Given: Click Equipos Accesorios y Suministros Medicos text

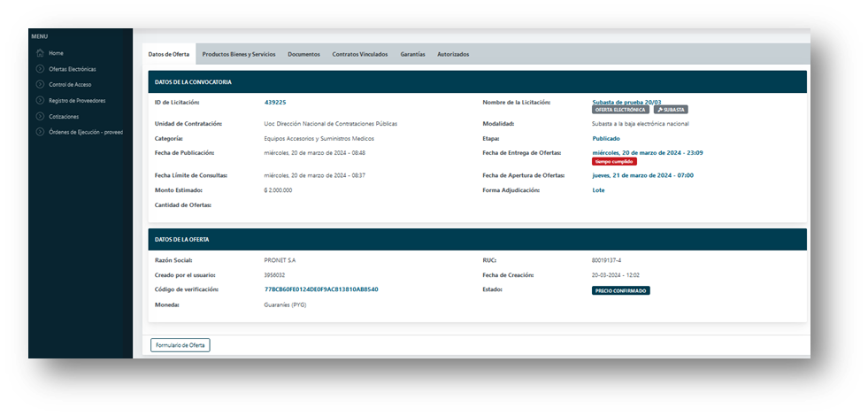Looking at the screenshot, I should (319, 138).
